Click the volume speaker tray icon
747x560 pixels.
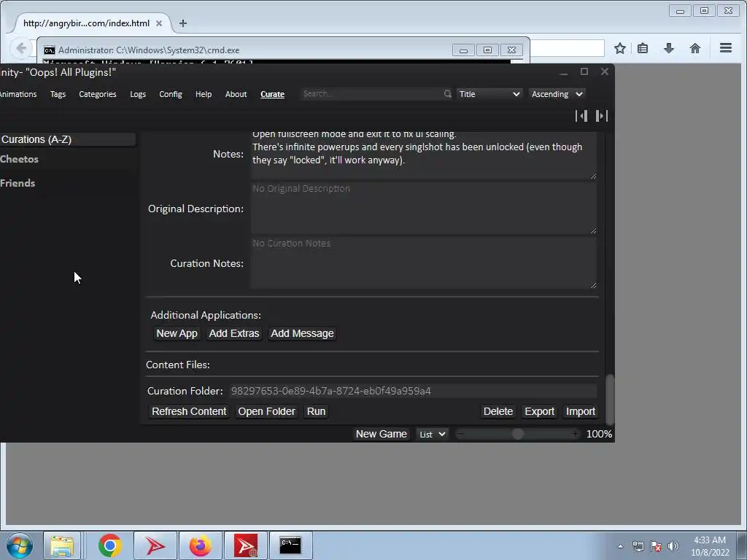click(673, 546)
